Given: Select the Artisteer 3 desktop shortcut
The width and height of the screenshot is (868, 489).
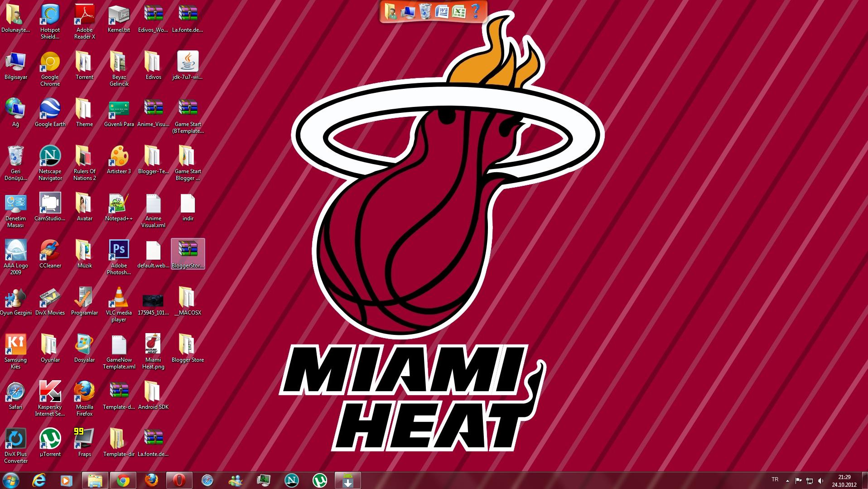Looking at the screenshot, I should pos(119,160).
